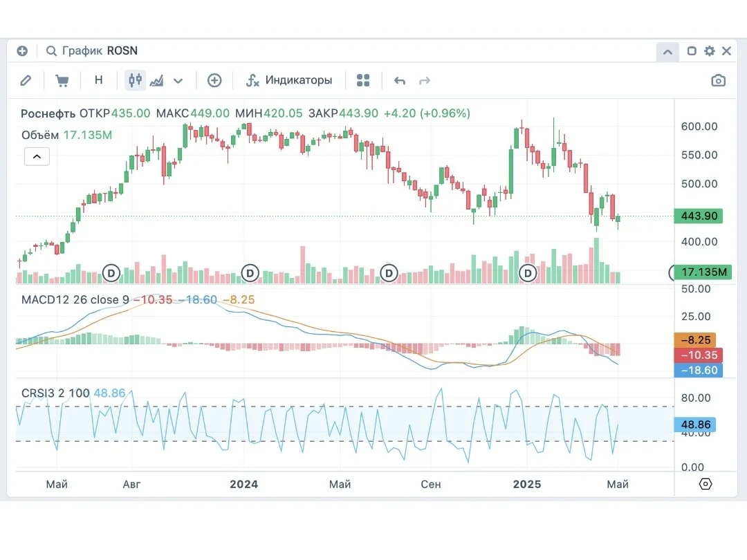The width and height of the screenshot is (747, 560).
Task: Take a chart snapshot with the camera icon
Action: [719, 80]
